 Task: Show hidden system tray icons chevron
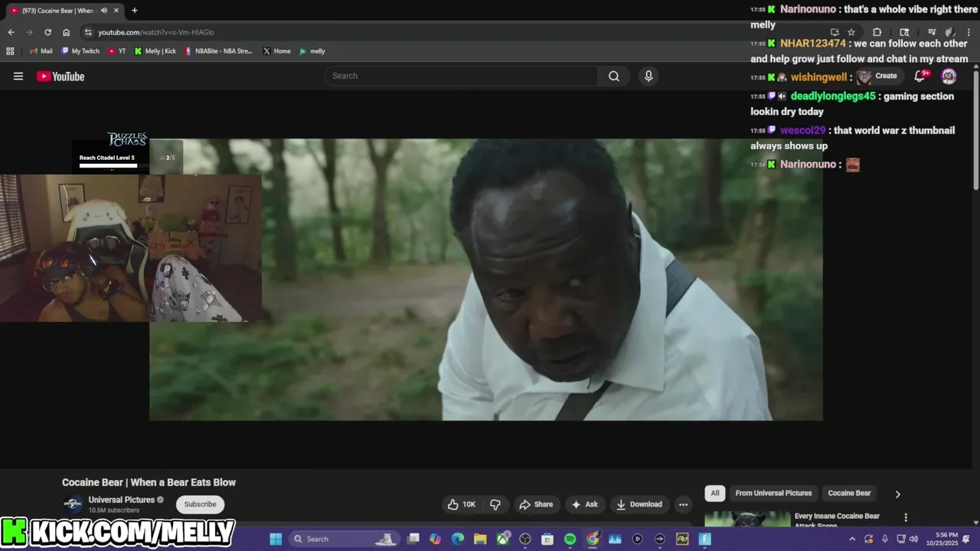pyautogui.click(x=852, y=539)
